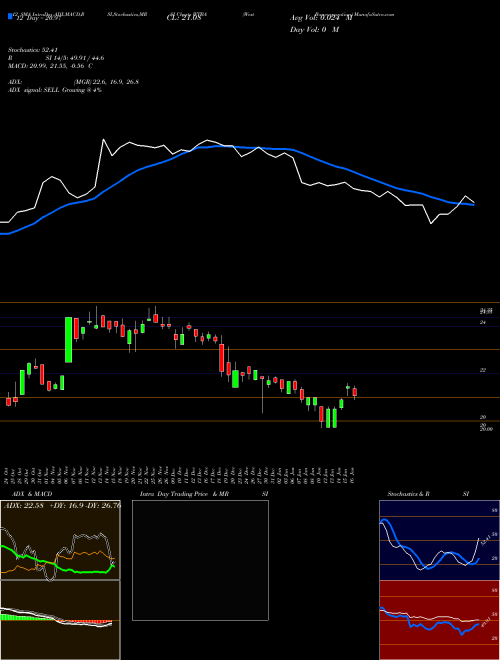Click the ADX indicator chart with green line
This screenshot has height=660, width=500.
click(x=60, y=540)
